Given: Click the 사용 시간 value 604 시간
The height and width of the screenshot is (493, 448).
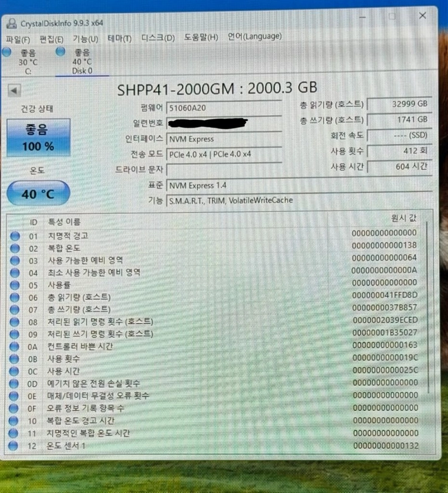Looking at the screenshot, I should click(399, 167).
